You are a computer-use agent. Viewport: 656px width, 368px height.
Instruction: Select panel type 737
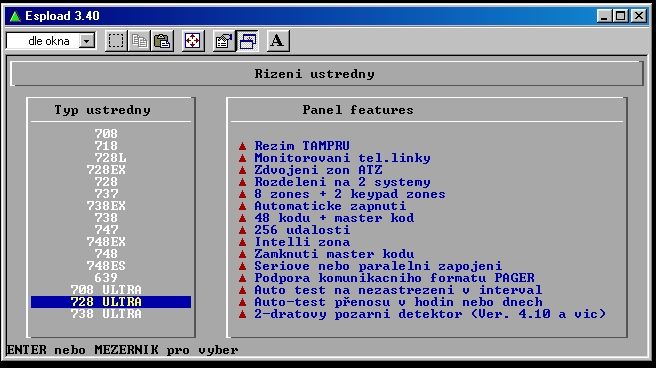tap(106, 194)
